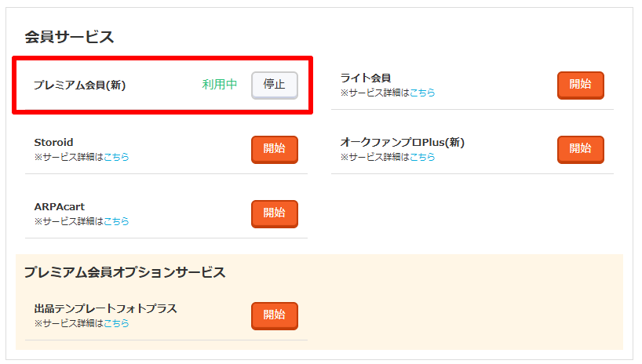Click the 停止 button for プレミアム会員(新)
This screenshot has width=642, height=364.
click(274, 85)
